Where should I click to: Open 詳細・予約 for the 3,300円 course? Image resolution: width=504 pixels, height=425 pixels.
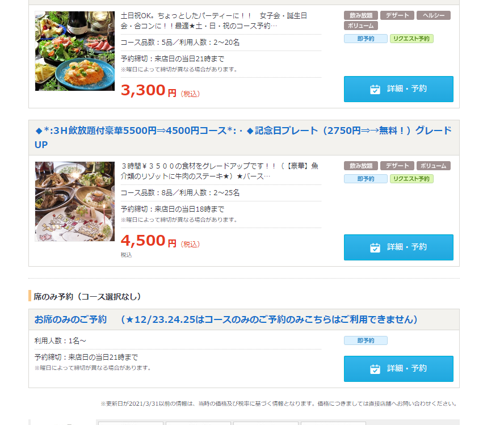tap(398, 89)
